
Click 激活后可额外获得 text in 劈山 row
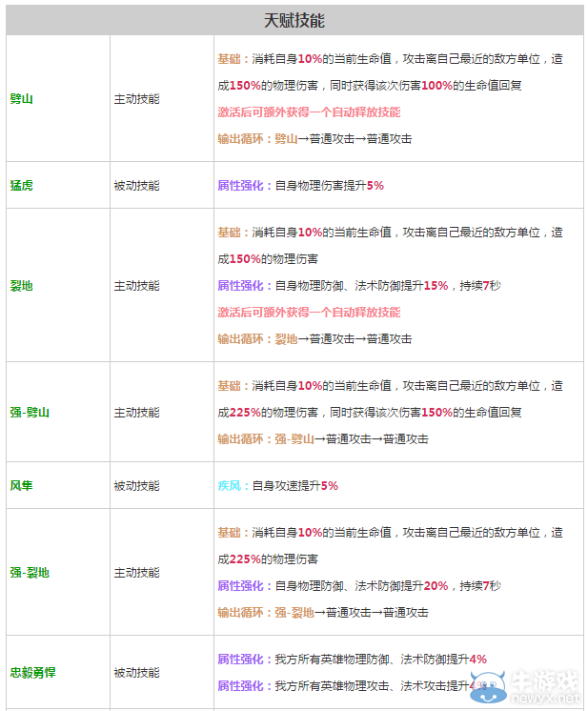[309, 112]
